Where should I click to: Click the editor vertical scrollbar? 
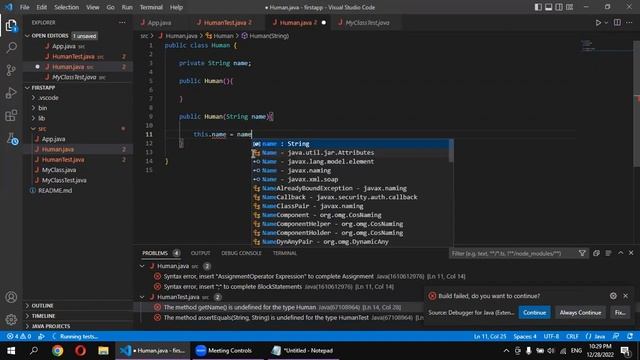coord(637,104)
